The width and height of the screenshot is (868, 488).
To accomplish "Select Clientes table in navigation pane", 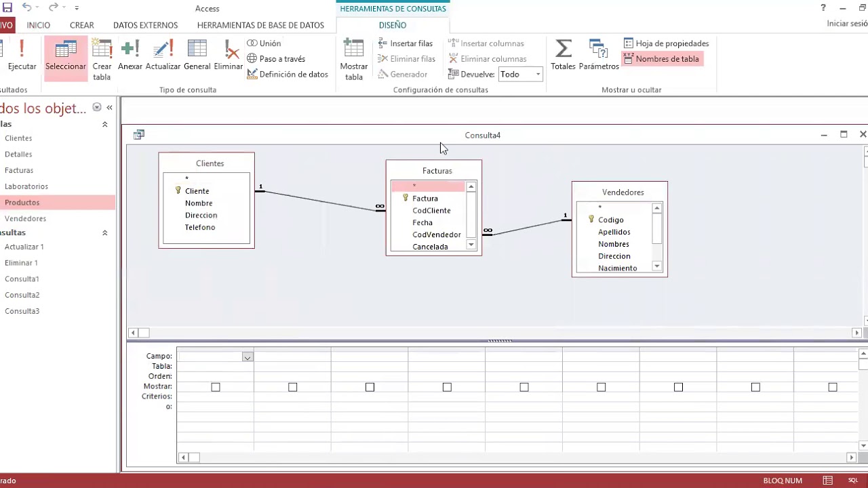I will (x=18, y=138).
